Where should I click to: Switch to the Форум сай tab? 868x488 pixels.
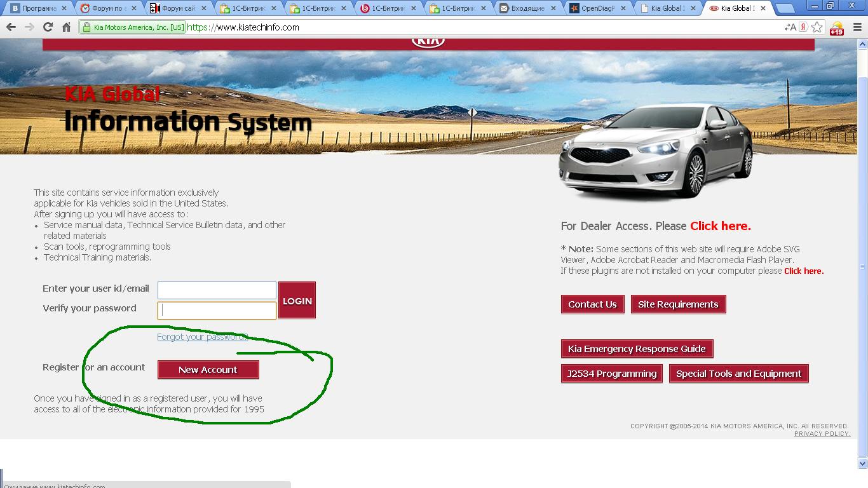click(178, 9)
